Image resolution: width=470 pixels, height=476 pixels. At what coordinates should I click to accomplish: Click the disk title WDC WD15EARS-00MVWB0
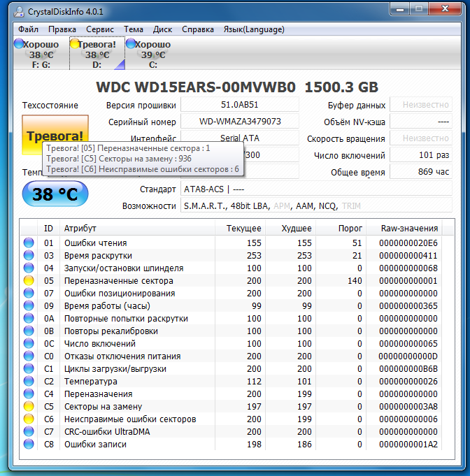[196, 87]
